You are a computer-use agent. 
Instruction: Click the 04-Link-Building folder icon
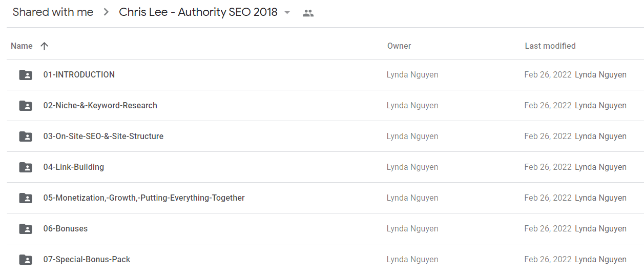click(26, 167)
